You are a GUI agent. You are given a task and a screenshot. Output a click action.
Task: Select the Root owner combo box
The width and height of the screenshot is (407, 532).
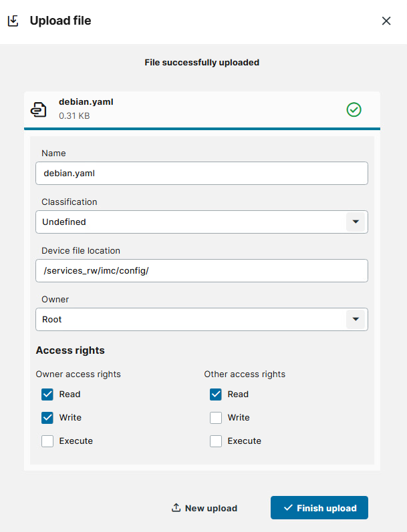[202, 319]
